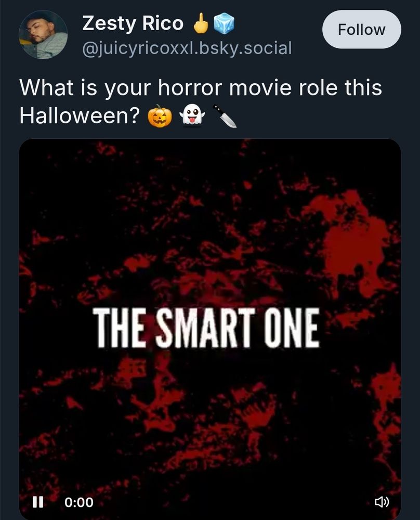Image resolution: width=420 pixels, height=520 pixels.
Task: Follow Zesty Rico
Action: pyautogui.click(x=361, y=29)
